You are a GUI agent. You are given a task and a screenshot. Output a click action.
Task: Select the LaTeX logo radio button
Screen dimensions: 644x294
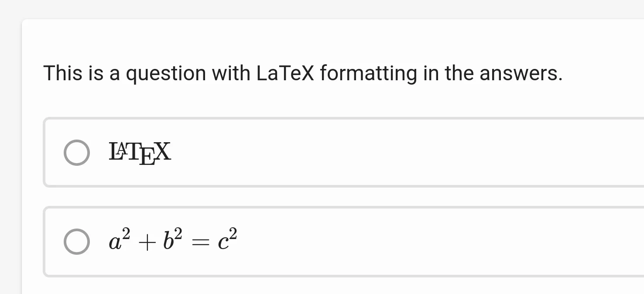[x=77, y=153]
